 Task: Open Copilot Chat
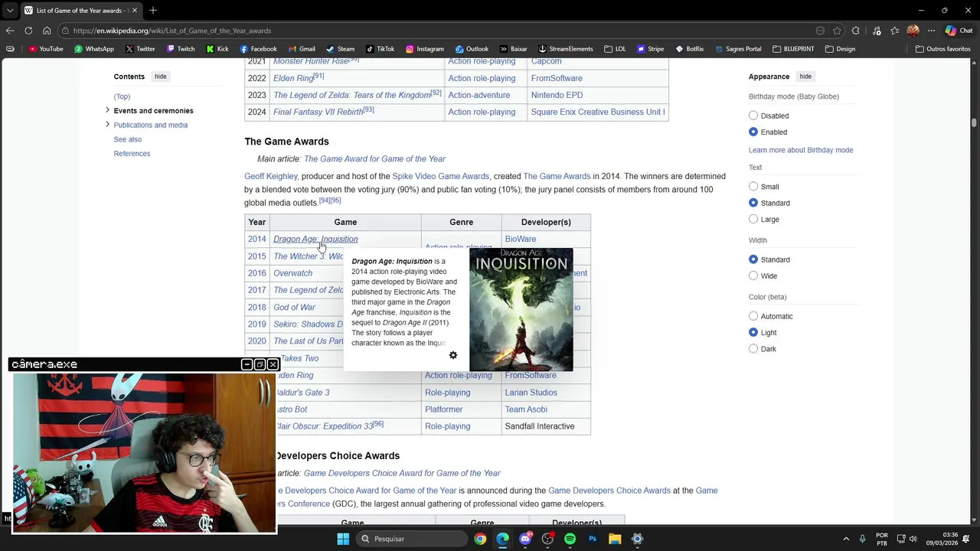(x=959, y=31)
